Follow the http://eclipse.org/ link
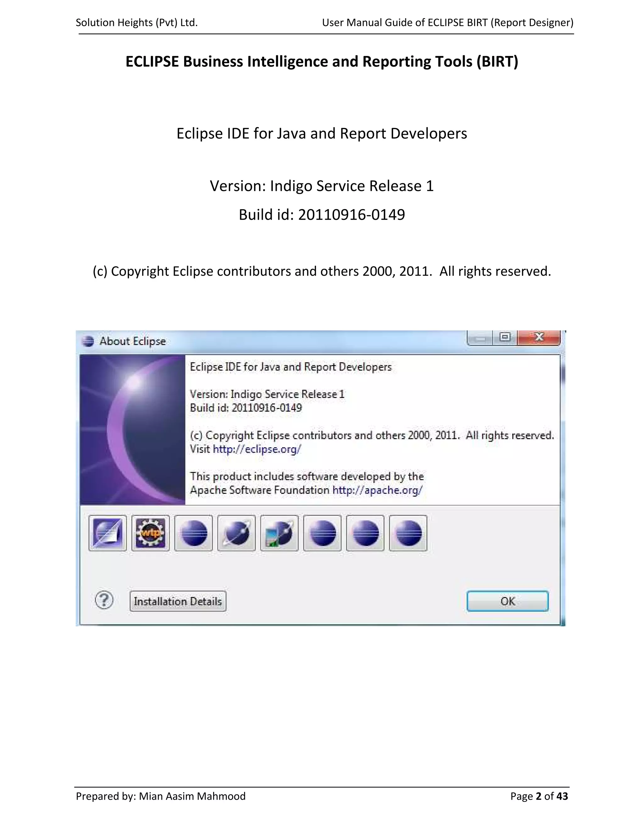The image size is (644, 833). click(x=257, y=449)
